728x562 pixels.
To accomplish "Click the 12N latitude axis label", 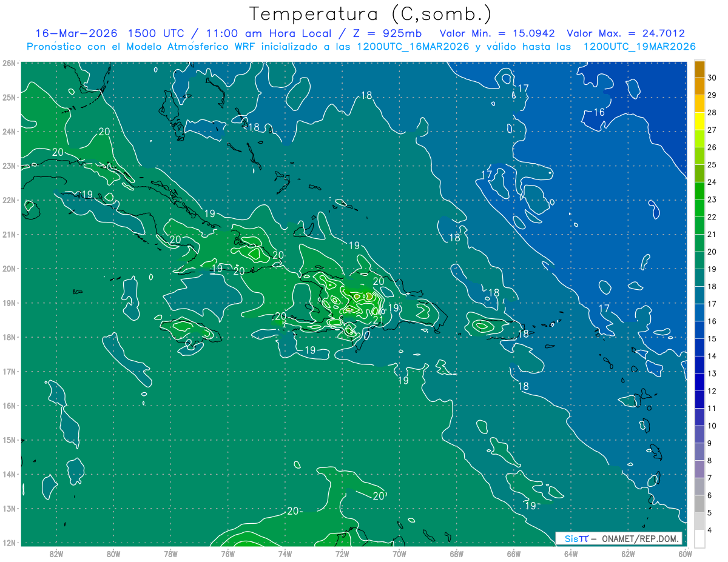I will (8, 543).
